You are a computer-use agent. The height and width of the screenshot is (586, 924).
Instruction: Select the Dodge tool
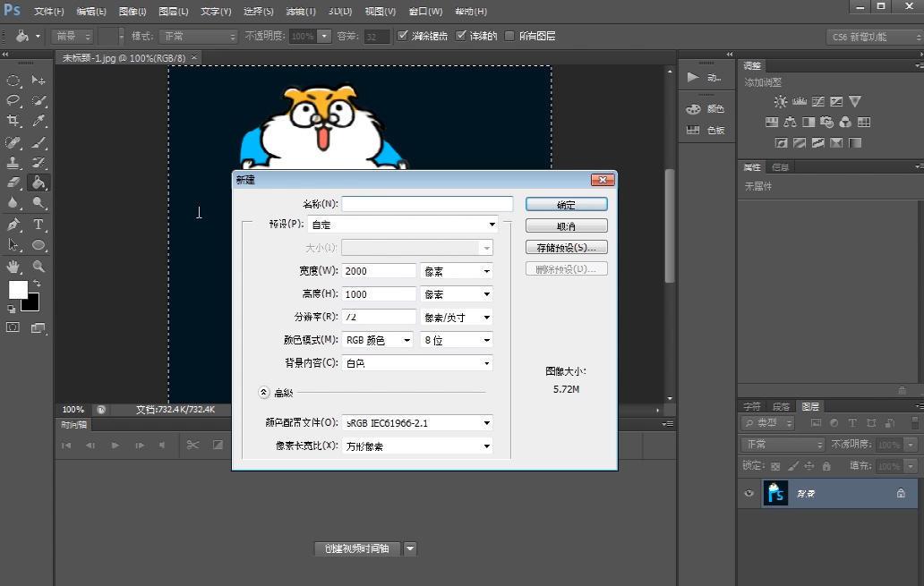(x=38, y=204)
